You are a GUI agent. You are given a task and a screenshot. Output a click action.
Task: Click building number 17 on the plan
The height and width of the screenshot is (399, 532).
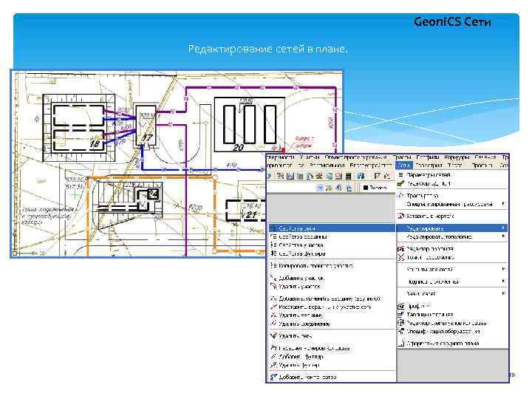(147, 138)
